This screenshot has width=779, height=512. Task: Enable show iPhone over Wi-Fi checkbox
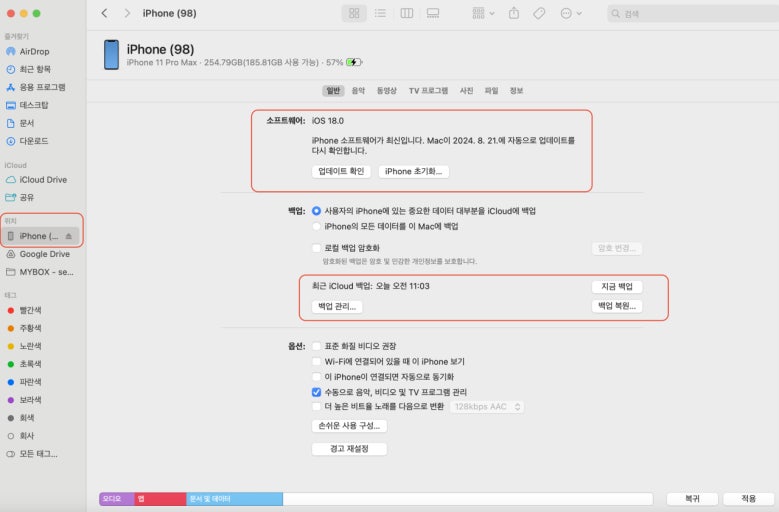[316, 362]
